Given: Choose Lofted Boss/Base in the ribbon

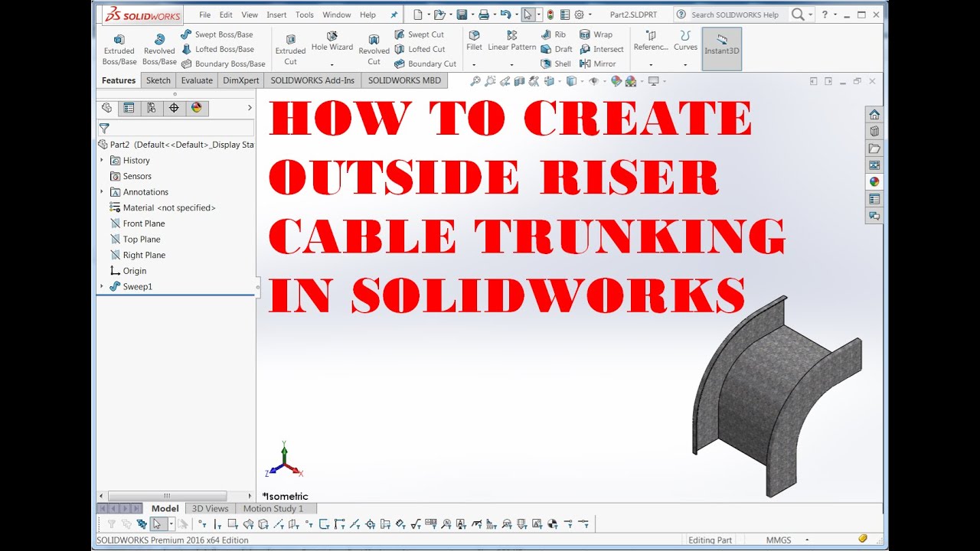Looking at the screenshot, I should pos(217,49).
